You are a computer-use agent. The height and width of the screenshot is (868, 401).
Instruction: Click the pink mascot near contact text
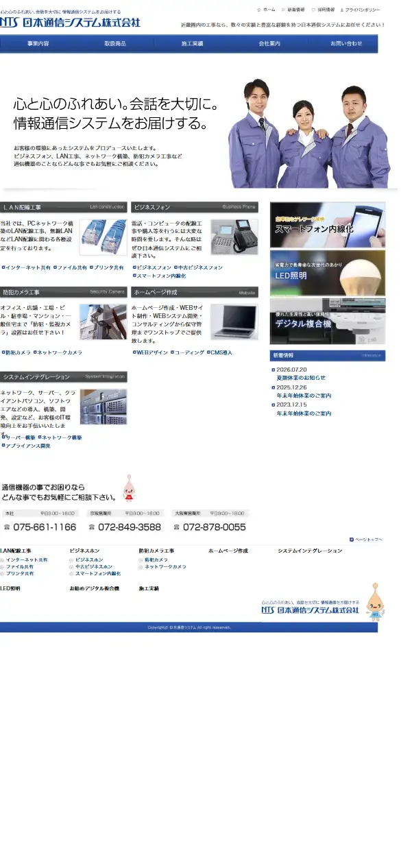(128, 488)
